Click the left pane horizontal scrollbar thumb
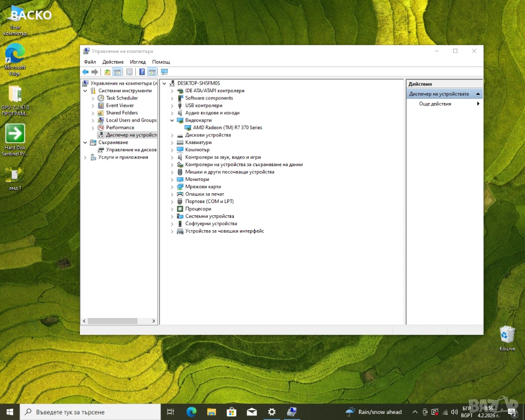525x420 pixels. [x=112, y=321]
